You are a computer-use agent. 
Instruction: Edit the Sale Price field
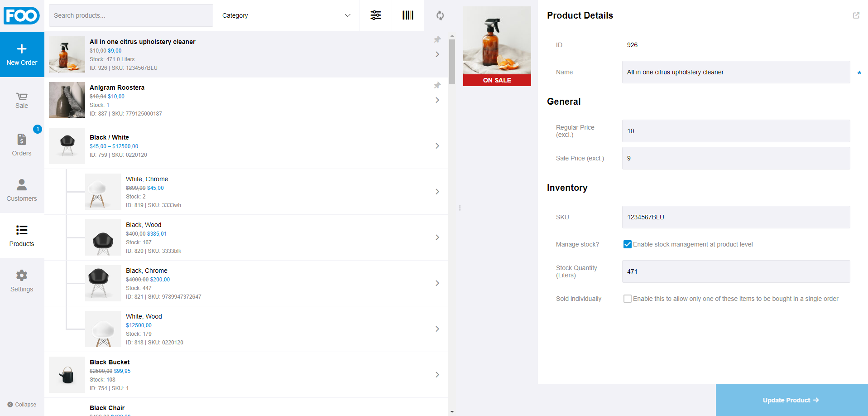(736, 158)
